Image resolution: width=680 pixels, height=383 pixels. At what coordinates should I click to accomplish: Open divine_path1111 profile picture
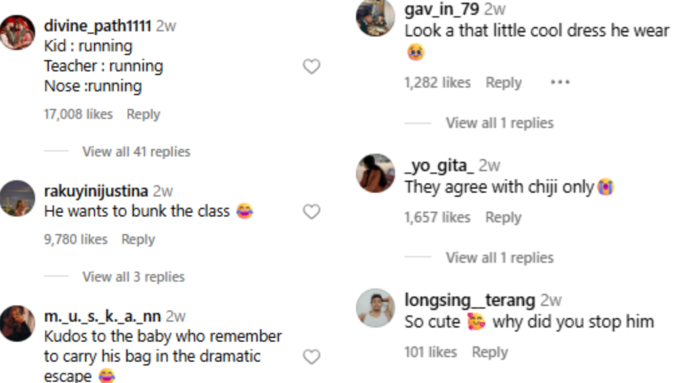point(17,33)
